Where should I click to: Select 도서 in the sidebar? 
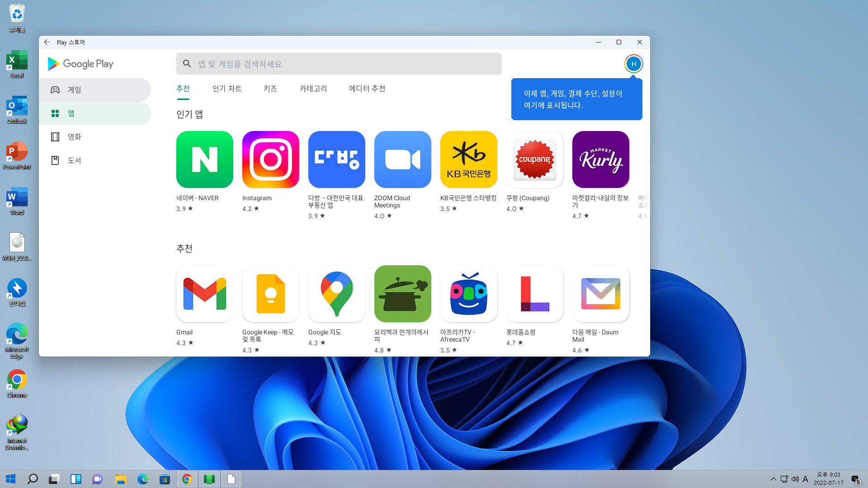(x=95, y=160)
